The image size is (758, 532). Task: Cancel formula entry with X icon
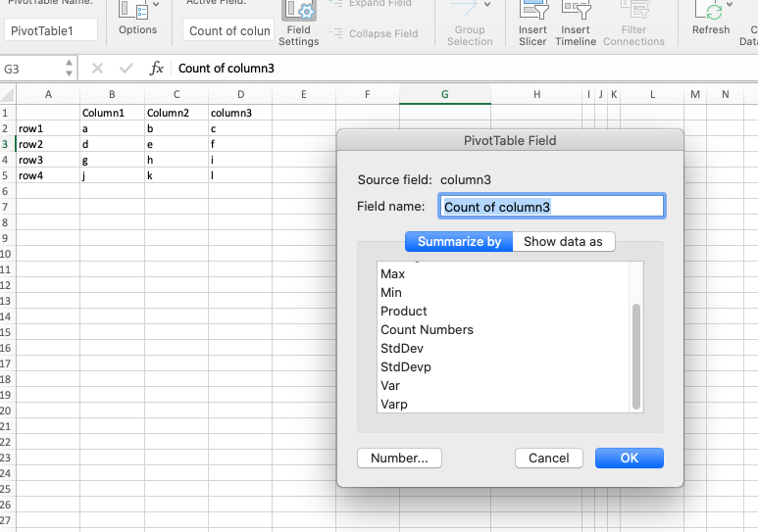coord(97,69)
